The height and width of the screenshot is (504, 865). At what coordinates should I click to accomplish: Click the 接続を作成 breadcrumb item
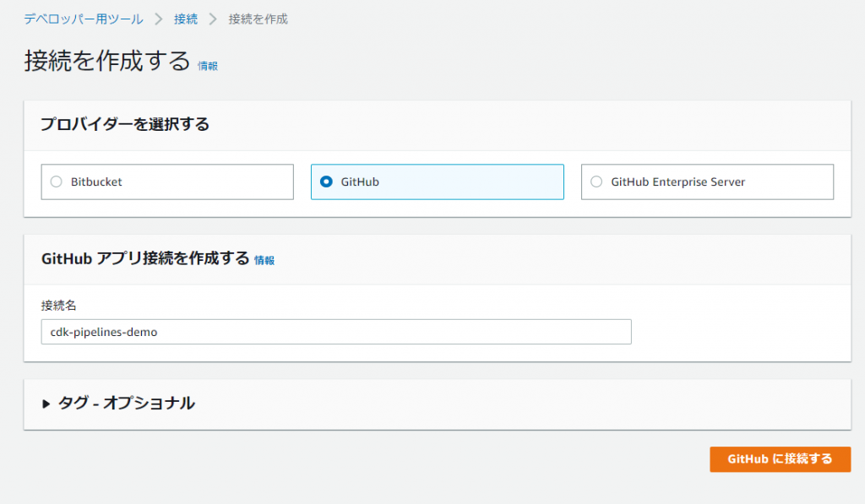(x=258, y=19)
